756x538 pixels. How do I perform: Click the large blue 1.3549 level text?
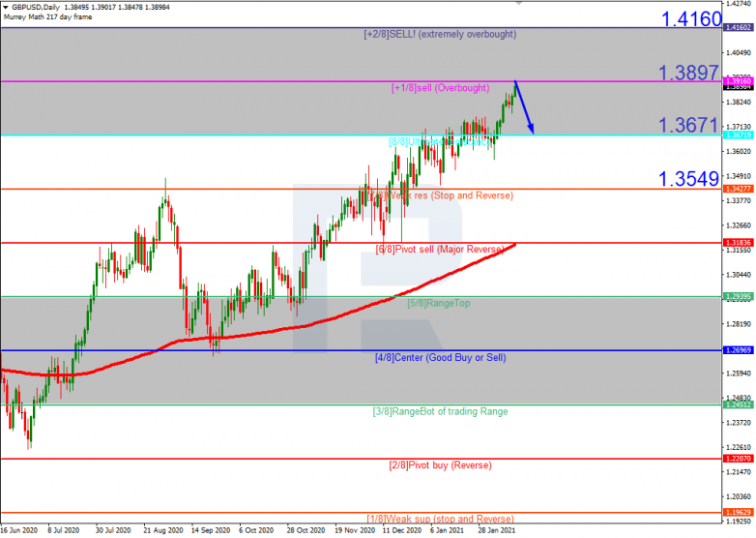point(688,179)
